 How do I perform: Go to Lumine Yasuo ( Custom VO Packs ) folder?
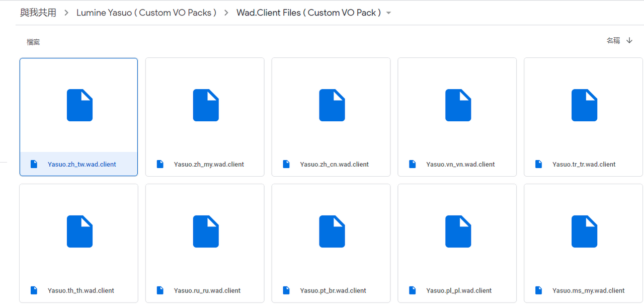[x=146, y=13]
